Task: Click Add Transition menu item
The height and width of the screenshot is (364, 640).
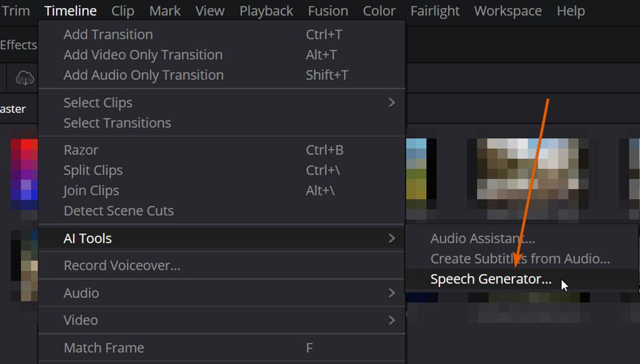Action: [108, 34]
